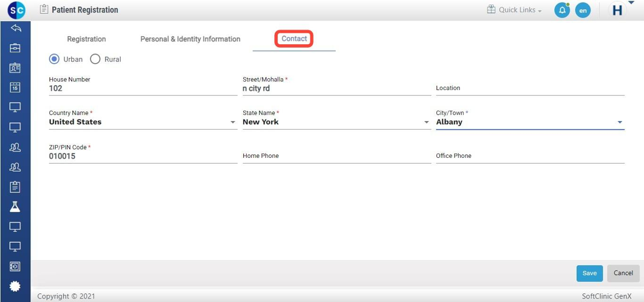Open the Quick Links dropdown
The height and width of the screenshot is (302, 644).
click(x=520, y=10)
